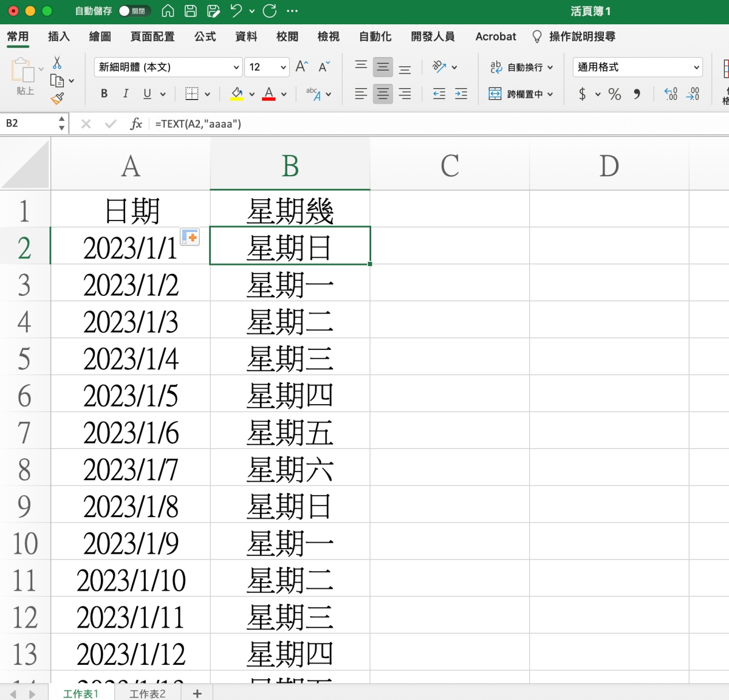Open the 資料 ribbon tab
The width and height of the screenshot is (729, 700).
point(246,36)
